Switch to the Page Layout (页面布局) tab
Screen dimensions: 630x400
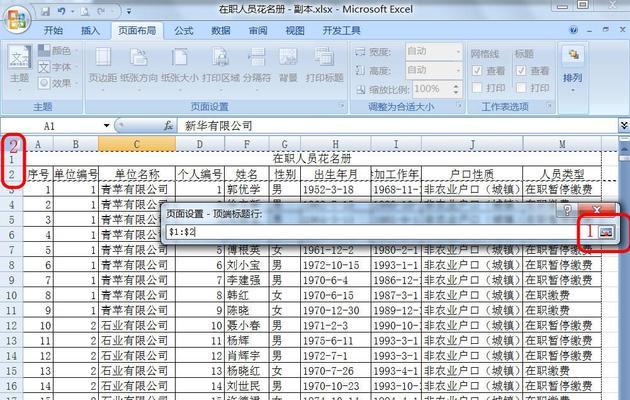click(137, 31)
